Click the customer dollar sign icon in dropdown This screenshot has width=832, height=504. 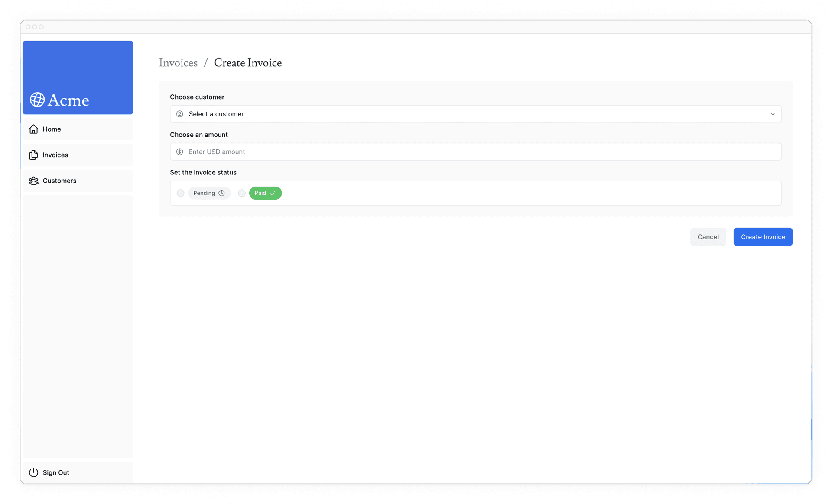point(179,152)
